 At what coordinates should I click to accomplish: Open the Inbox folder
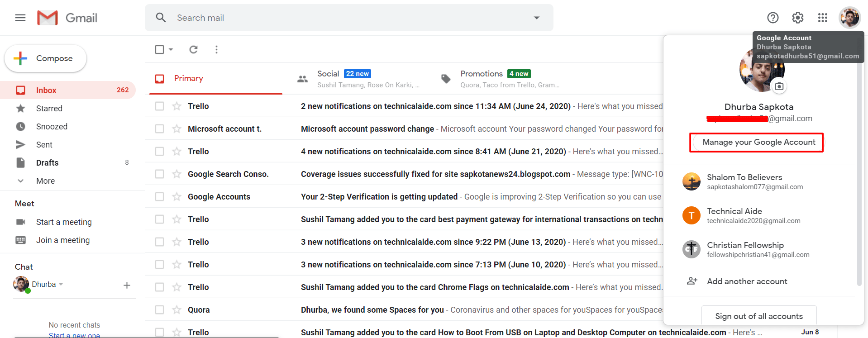click(68, 90)
